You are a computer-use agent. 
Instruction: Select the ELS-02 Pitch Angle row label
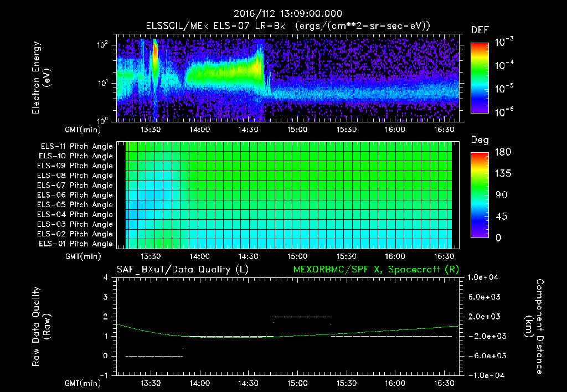click(75, 234)
